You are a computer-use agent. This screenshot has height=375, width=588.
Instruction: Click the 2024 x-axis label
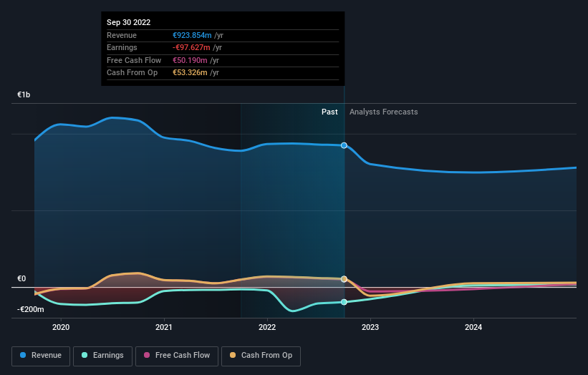(x=473, y=327)
